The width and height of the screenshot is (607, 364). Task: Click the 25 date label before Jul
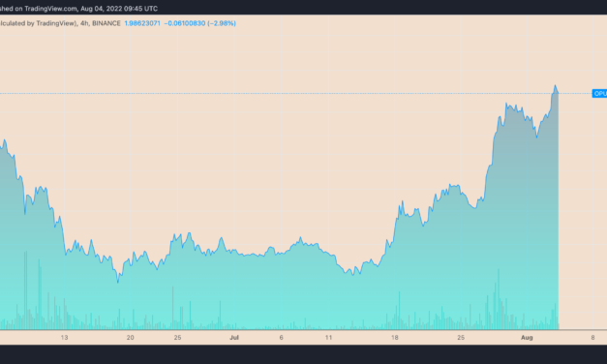click(177, 337)
